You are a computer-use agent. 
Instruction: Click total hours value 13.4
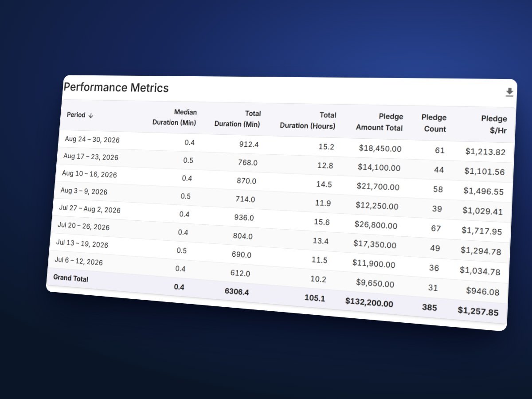click(320, 241)
